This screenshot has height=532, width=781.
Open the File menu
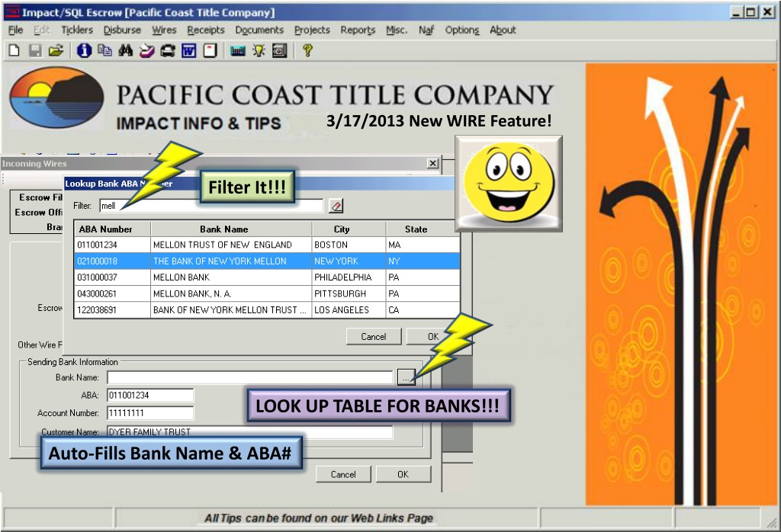click(x=15, y=30)
